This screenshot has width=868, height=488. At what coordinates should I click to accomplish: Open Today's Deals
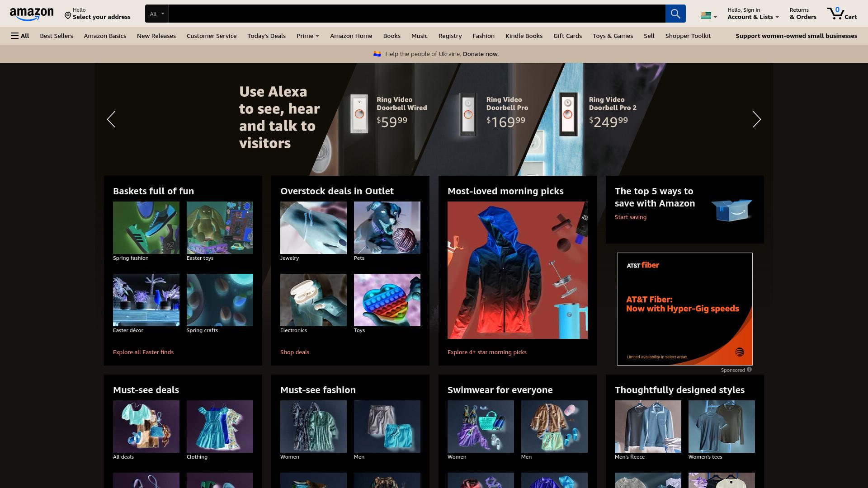[266, 36]
